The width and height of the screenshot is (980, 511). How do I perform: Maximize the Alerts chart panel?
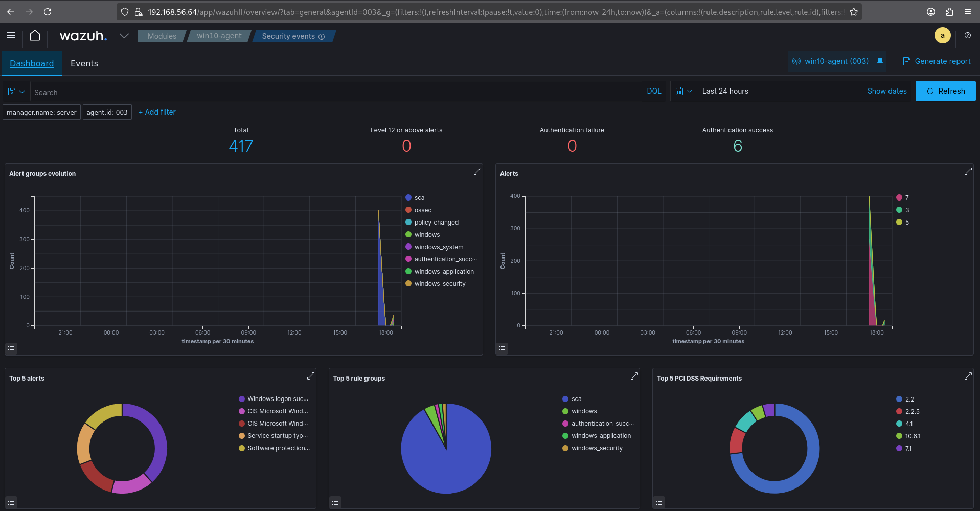tap(968, 172)
